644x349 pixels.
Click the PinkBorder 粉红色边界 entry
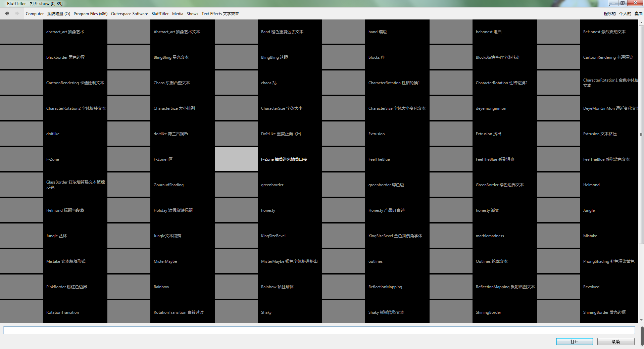(x=67, y=287)
